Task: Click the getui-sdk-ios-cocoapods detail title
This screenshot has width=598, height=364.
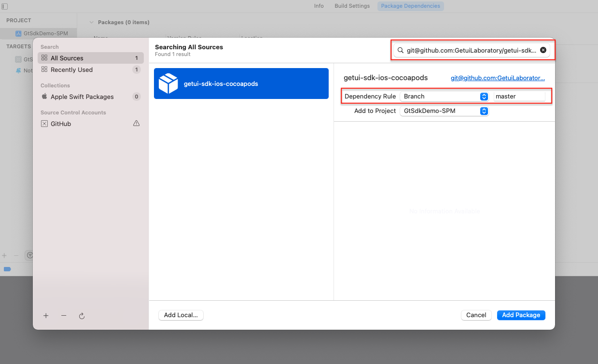Action: pos(386,78)
